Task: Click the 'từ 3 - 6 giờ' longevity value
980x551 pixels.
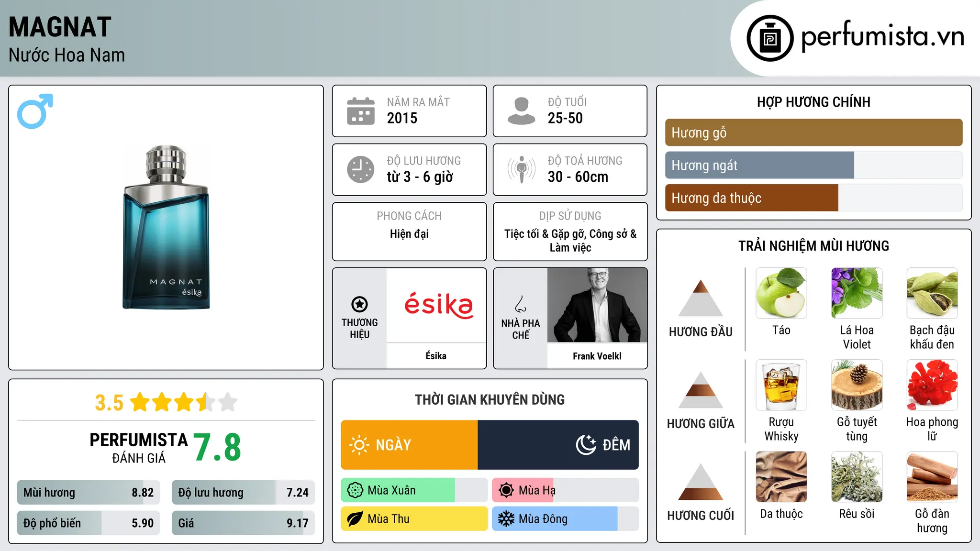Action: 420,177
